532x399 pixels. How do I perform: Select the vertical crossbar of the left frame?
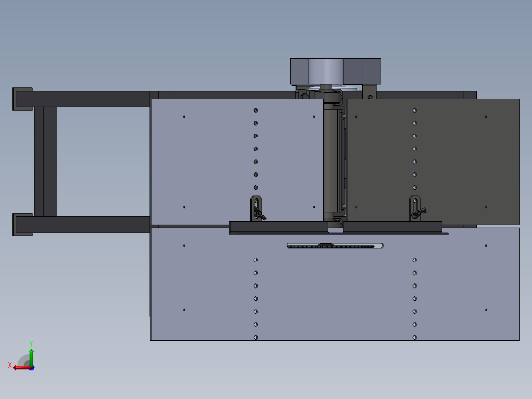point(45,161)
